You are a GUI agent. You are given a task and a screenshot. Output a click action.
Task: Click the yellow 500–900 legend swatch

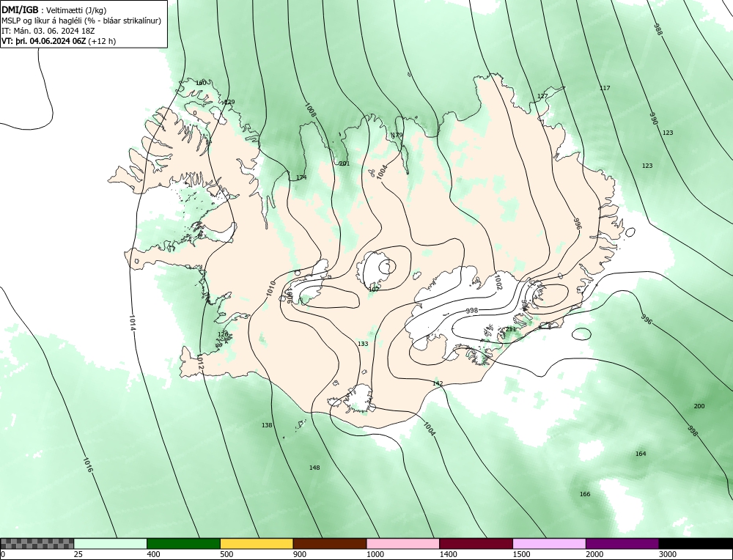click(x=257, y=543)
